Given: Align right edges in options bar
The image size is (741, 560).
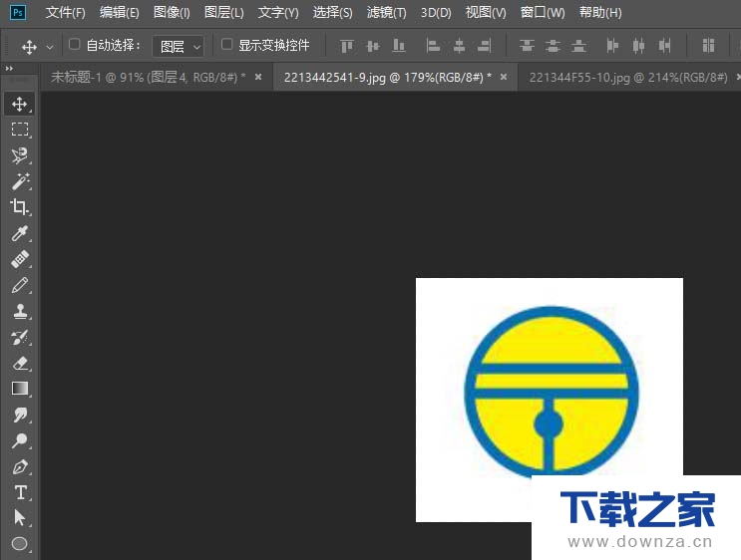Looking at the screenshot, I should [485, 46].
